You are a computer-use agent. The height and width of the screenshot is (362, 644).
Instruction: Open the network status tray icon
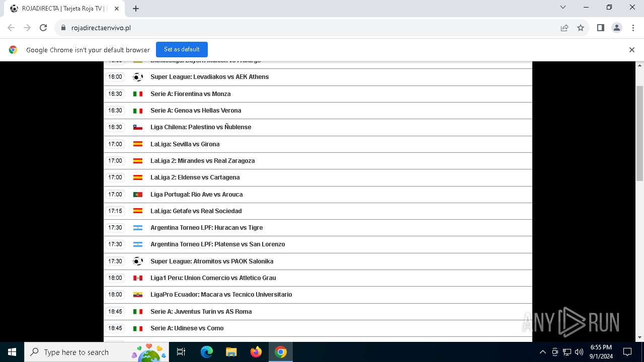point(567,352)
